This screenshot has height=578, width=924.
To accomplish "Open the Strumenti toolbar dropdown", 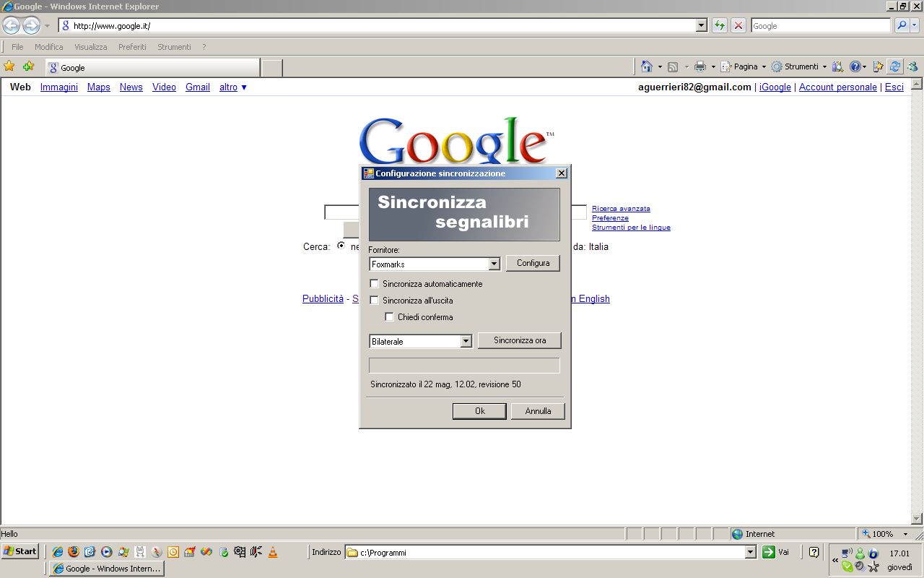I will (x=799, y=66).
